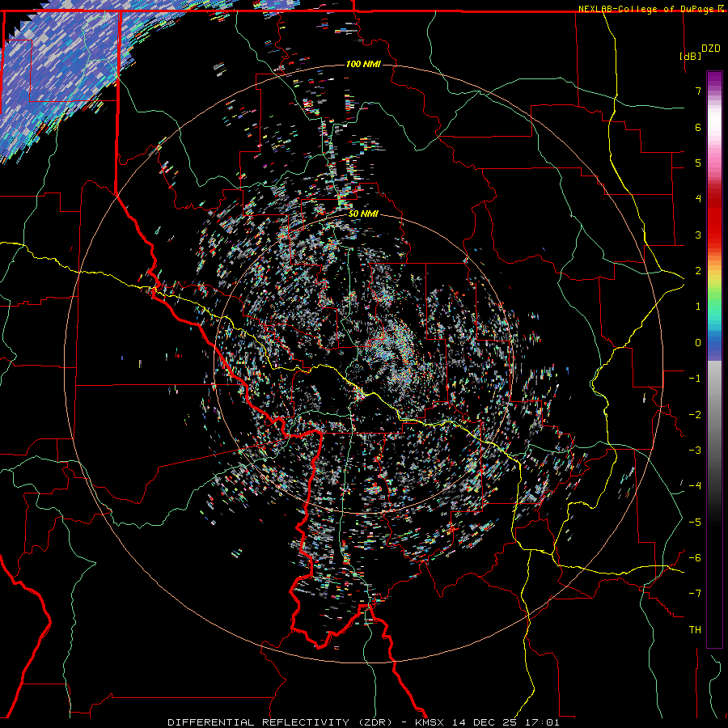This screenshot has height=728, width=728.
Task: Click the 3 value on the scale
Action: click(698, 235)
